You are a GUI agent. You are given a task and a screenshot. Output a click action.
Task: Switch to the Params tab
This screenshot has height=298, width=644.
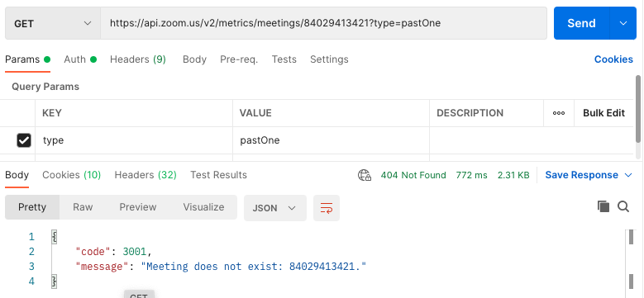point(27,59)
